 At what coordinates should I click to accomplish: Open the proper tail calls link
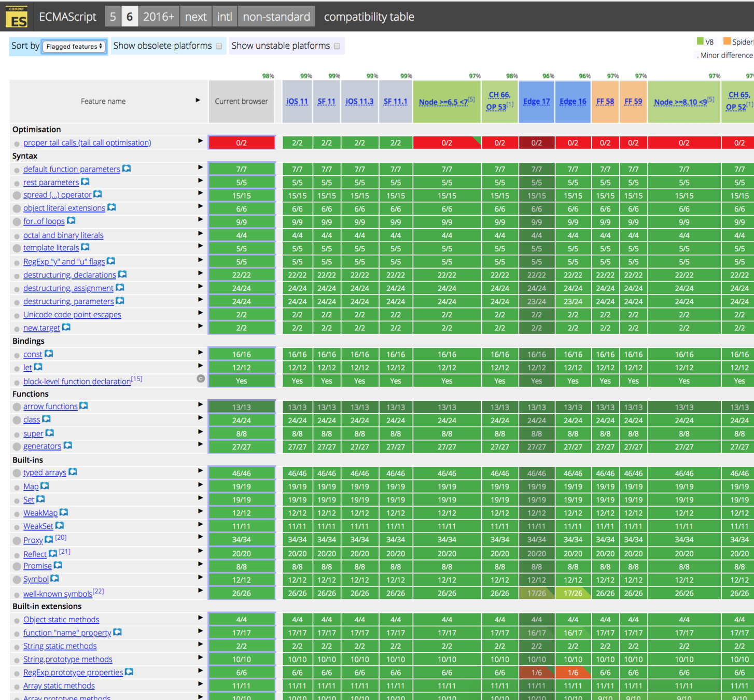click(87, 143)
